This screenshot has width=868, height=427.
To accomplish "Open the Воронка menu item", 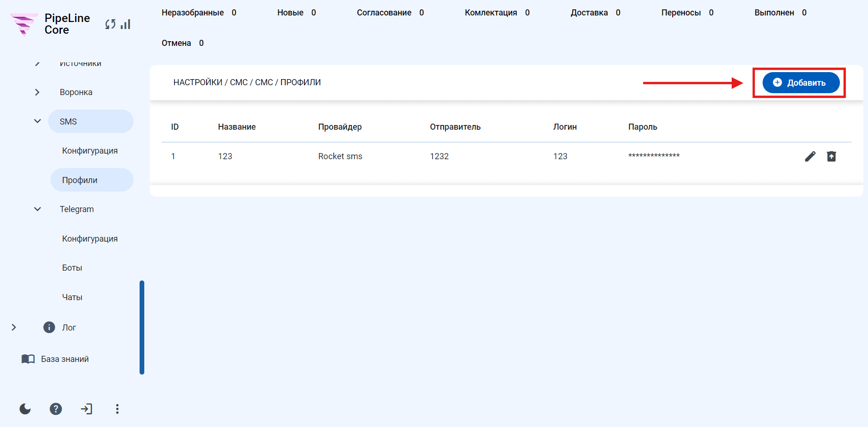I will pyautogui.click(x=76, y=92).
